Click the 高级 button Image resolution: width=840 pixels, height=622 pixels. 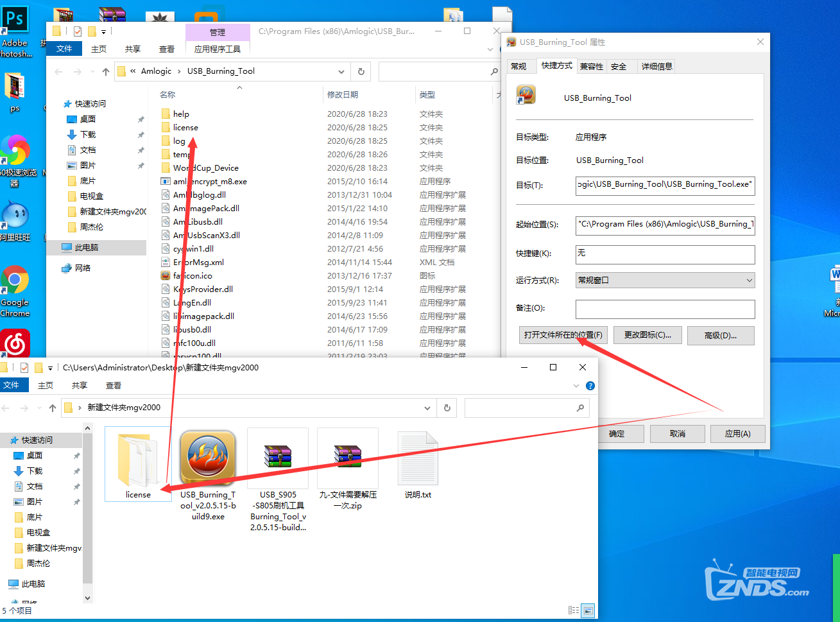click(x=721, y=335)
